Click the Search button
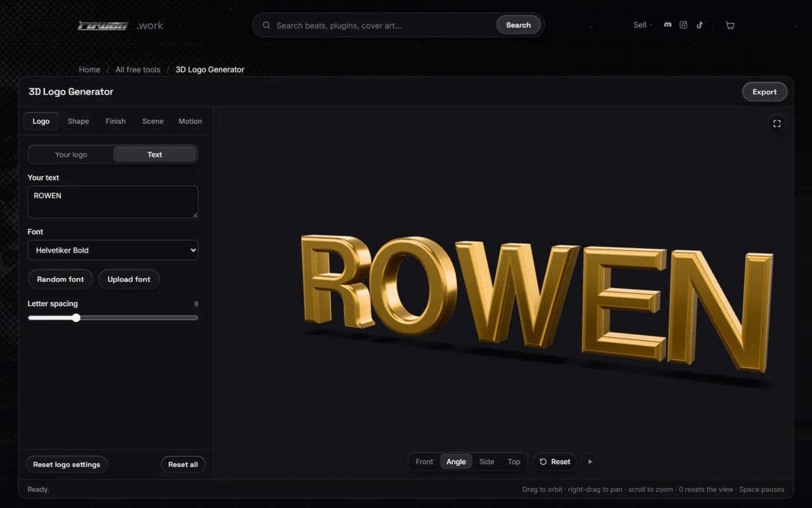This screenshot has height=508, width=812. pos(518,25)
